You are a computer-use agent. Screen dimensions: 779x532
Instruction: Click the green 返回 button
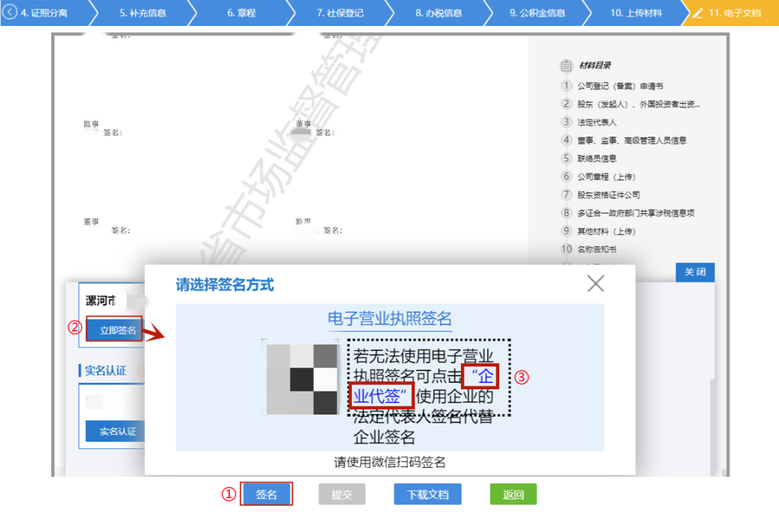coord(514,495)
